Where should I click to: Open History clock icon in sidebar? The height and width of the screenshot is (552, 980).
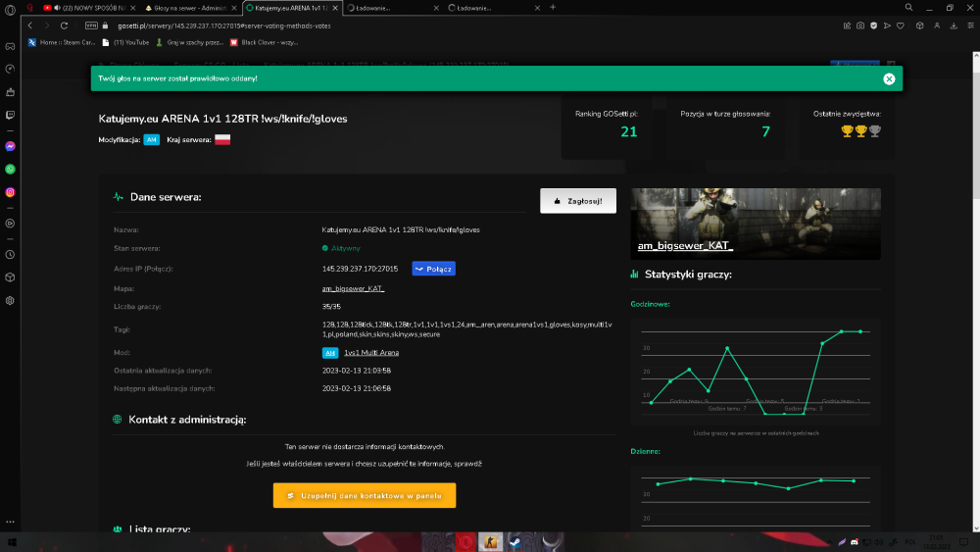point(10,255)
